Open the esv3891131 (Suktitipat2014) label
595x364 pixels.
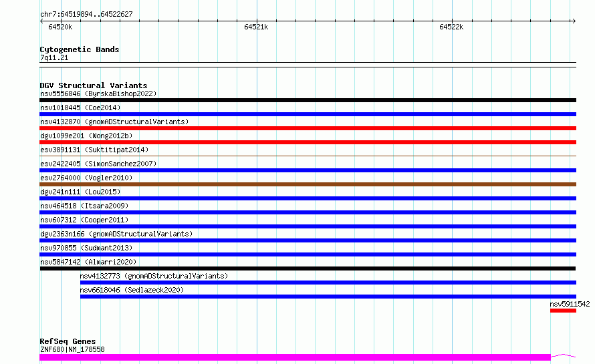(94, 150)
